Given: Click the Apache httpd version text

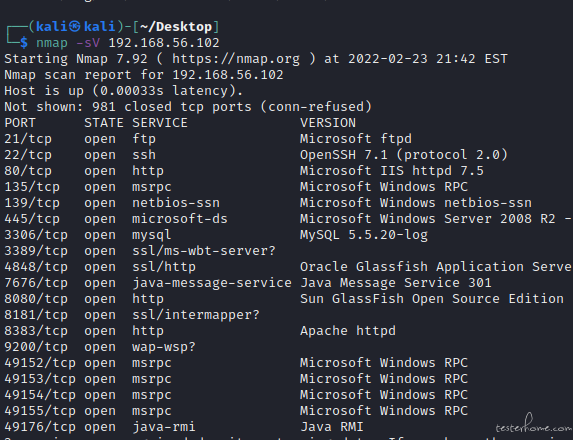Looking at the screenshot, I should 348,331.
